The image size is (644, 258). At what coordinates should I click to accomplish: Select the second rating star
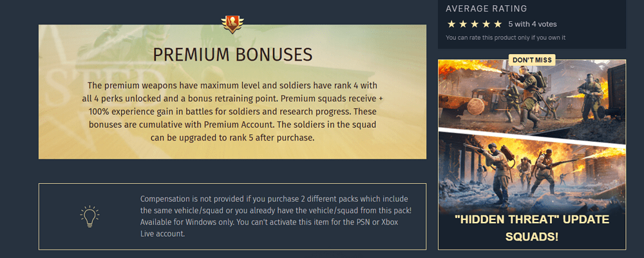pyautogui.click(x=463, y=24)
